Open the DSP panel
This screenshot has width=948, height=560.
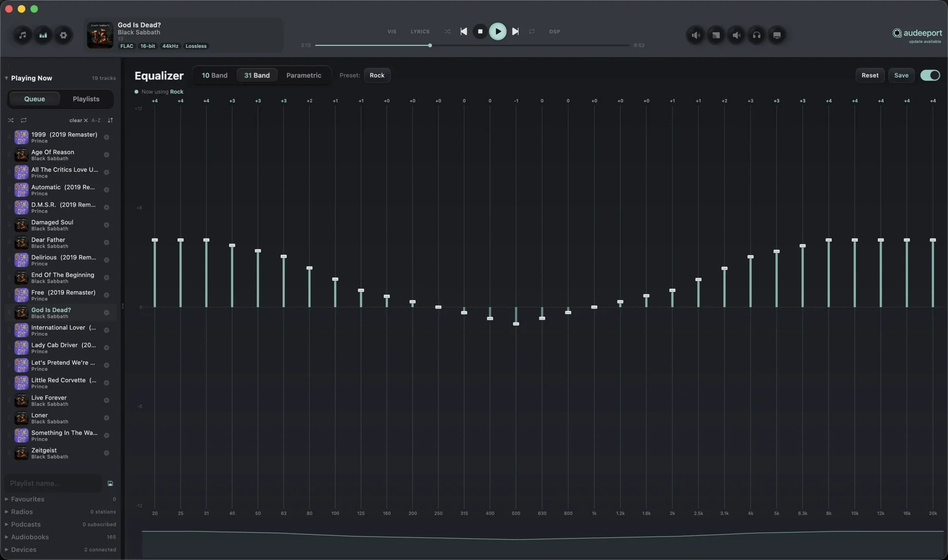tap(555, 31)
